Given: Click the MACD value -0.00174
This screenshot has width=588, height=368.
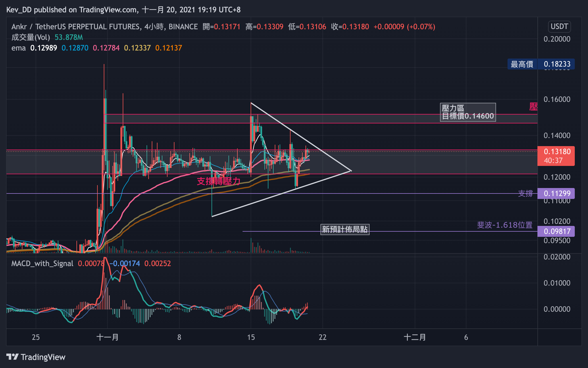Looking at the screenshot, I should click(125, 264).
